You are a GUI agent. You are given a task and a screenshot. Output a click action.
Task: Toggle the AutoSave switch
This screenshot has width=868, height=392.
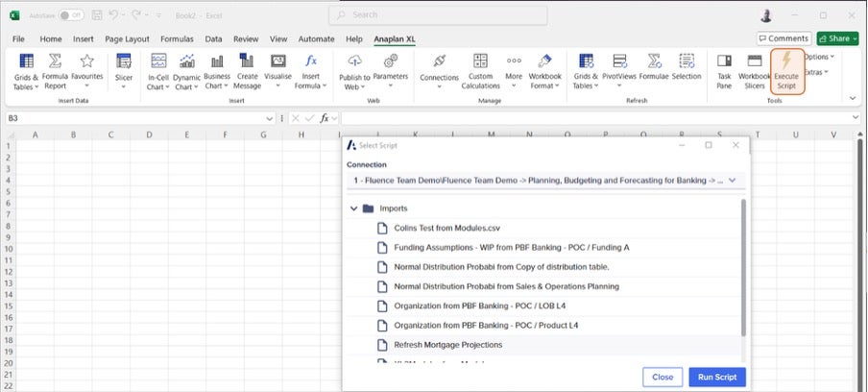tap(71, 15)
